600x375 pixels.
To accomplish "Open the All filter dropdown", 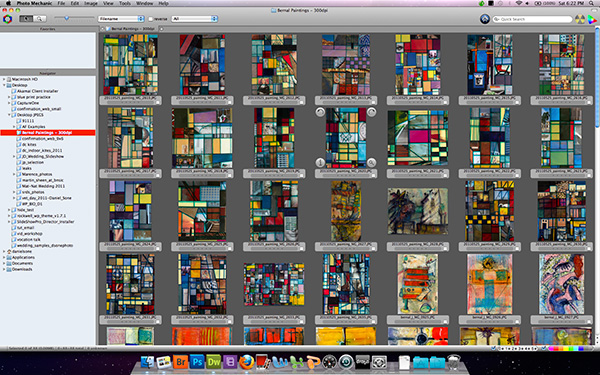I will [194, 18].
